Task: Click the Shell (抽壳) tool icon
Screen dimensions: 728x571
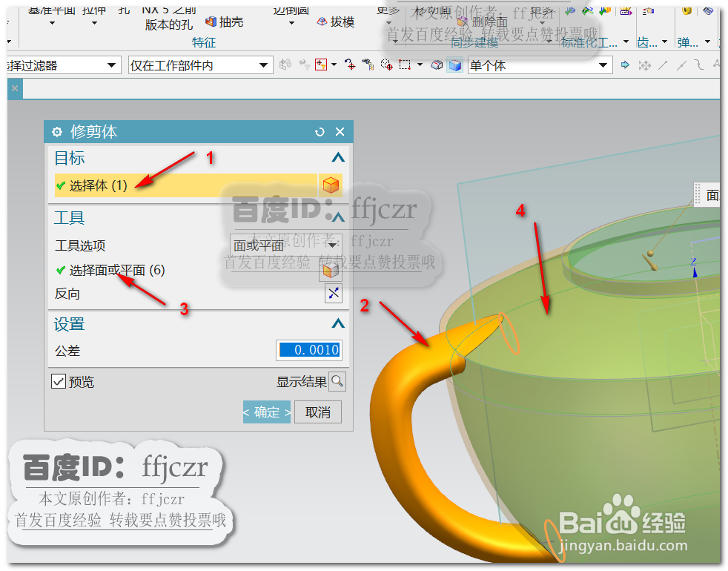Action: click(211, 22)
